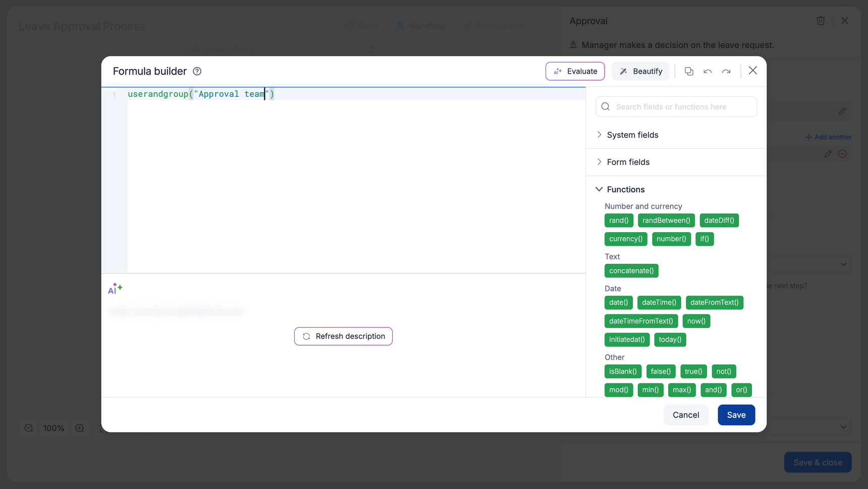868x489 pixels.
Task: Click the red remove circle icon
Action: (842, 154)
